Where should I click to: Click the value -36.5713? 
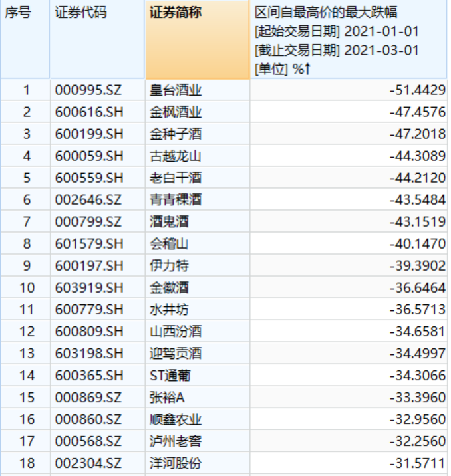(x=418, y=309)
